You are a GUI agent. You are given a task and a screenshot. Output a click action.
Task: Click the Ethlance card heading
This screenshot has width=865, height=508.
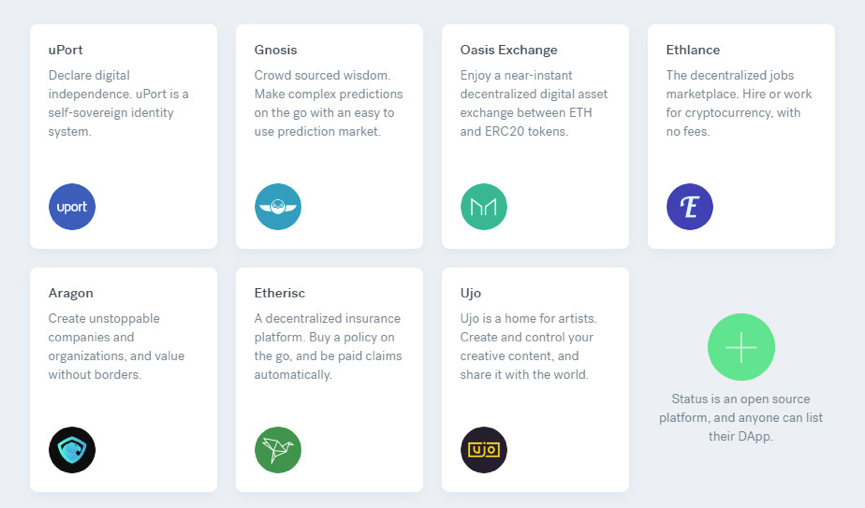(x=693, y=50)
